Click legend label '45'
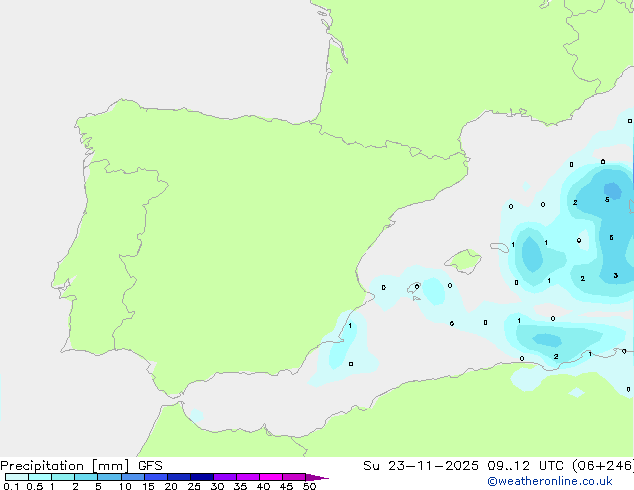Image resolution: width=634 pixels, height=490 pixels. pos(286,486)
